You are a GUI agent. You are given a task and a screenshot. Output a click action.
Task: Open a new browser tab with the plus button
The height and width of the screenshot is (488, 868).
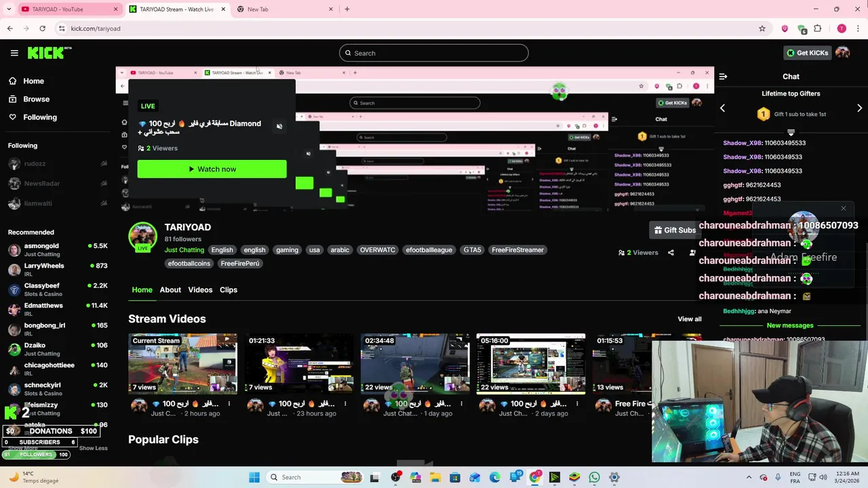coord(347,9)
